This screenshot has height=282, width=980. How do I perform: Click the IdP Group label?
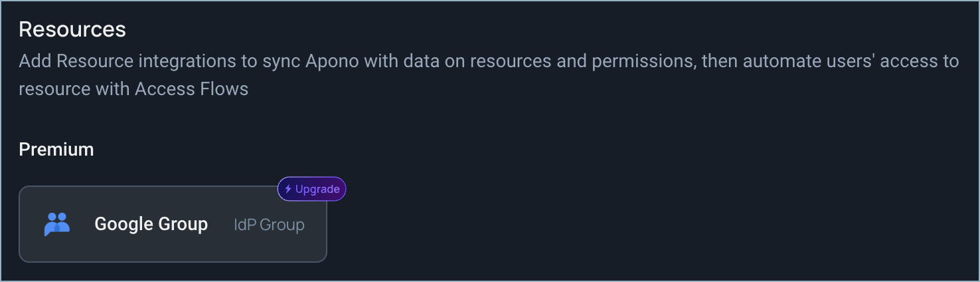pyautogui.click(x=269, y=225)
